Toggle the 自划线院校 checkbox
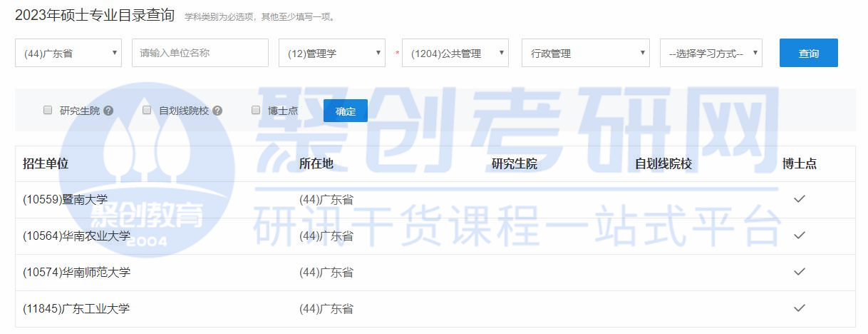Viewport: 868px width, 334px height. pos(147,111)
